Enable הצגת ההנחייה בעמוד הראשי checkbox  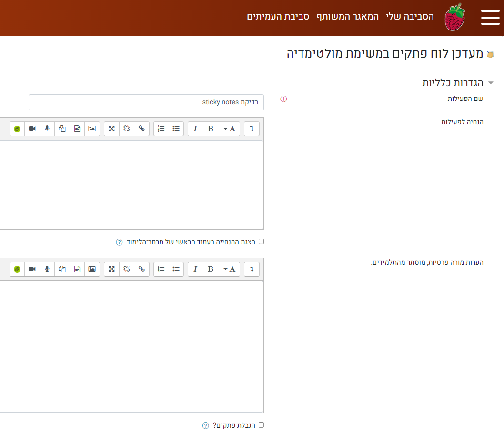pyautogui.click(x=261, y=242)
